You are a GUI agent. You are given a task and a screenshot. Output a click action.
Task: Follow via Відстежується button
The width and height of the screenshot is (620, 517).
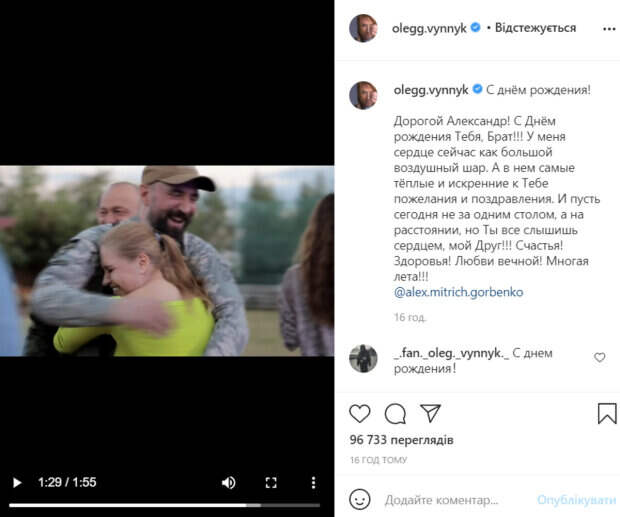[x=537, y=28]
